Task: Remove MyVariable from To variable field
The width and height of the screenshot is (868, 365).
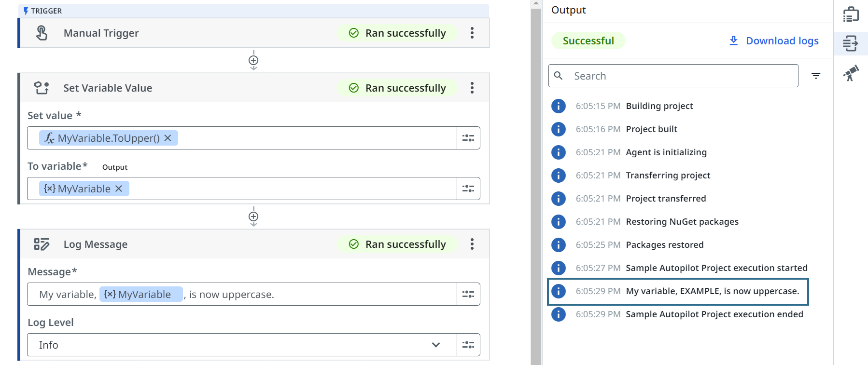Action: coord(119,189)
